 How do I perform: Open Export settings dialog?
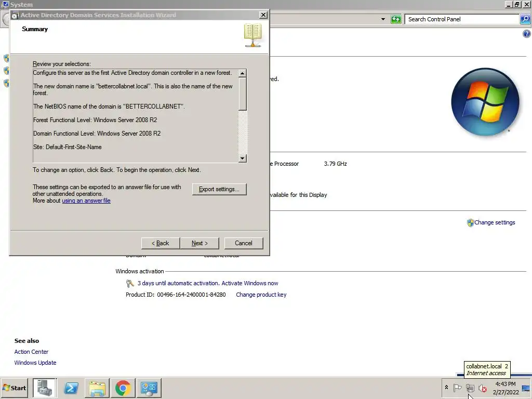click(x=219, y=189)
